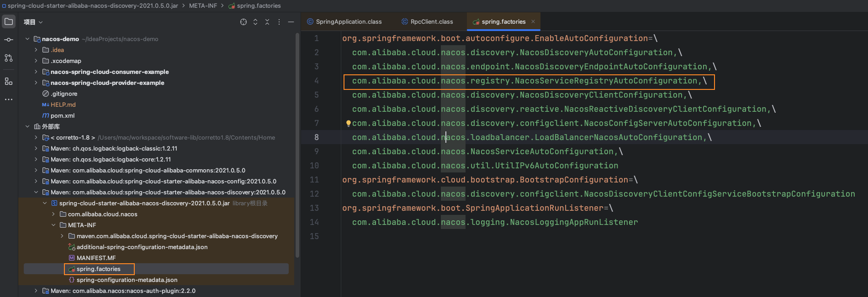Open the Pull Requests tool window icon
This screenshot has height=297, width=868.
9,58
